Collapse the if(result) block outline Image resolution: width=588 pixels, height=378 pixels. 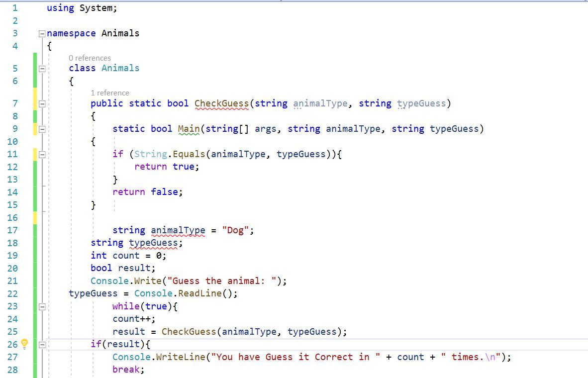[42, 345]
